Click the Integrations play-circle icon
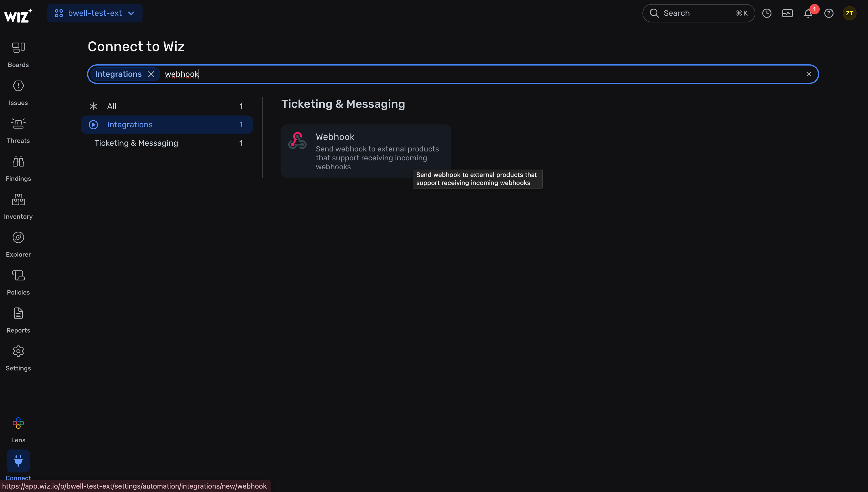The image size is (868, 492). click(x=93, y=125)
